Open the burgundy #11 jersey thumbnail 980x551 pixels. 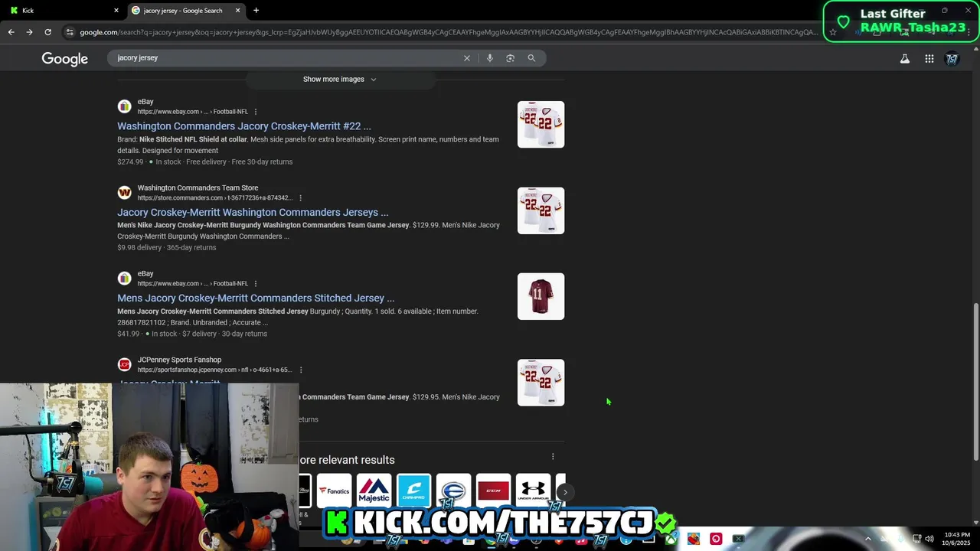(x=541, y=296)
